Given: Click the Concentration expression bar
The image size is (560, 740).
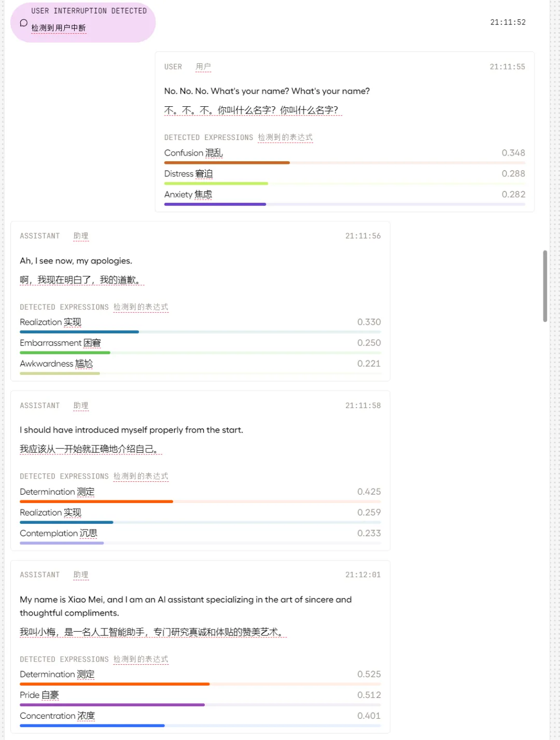Looking at the screenshot, I should coord(92,725).
